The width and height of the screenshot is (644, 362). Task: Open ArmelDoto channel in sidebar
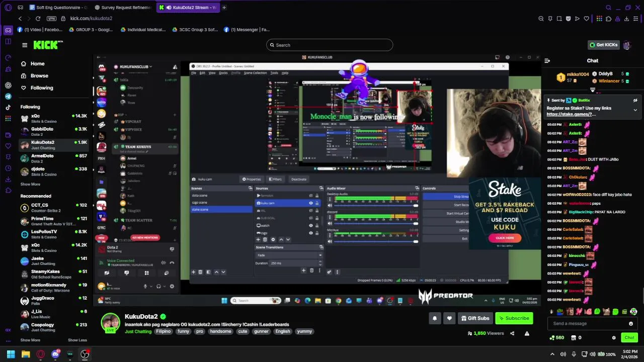click(x=54, y=158)
